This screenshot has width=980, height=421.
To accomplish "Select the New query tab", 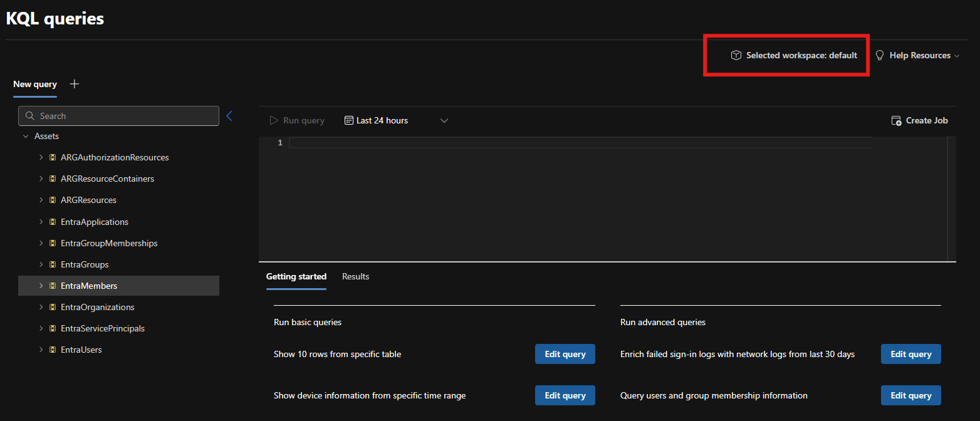I will tap(35, 84).
